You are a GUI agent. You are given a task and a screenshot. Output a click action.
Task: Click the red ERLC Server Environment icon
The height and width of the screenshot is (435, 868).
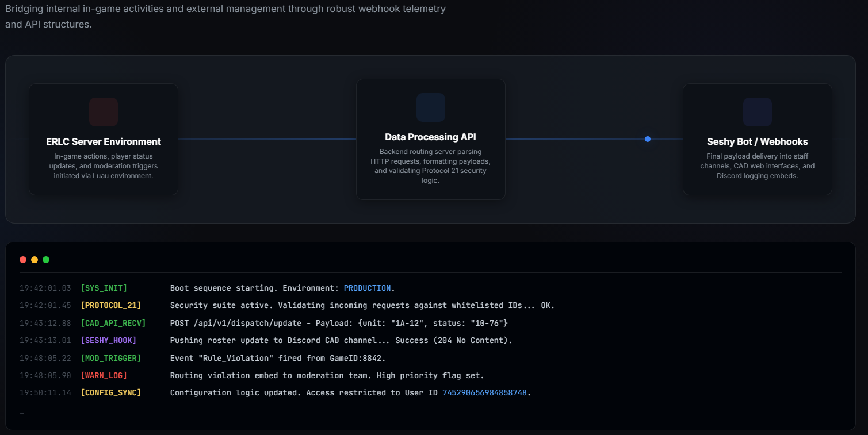pyautogui.click(x=104, y=112)
